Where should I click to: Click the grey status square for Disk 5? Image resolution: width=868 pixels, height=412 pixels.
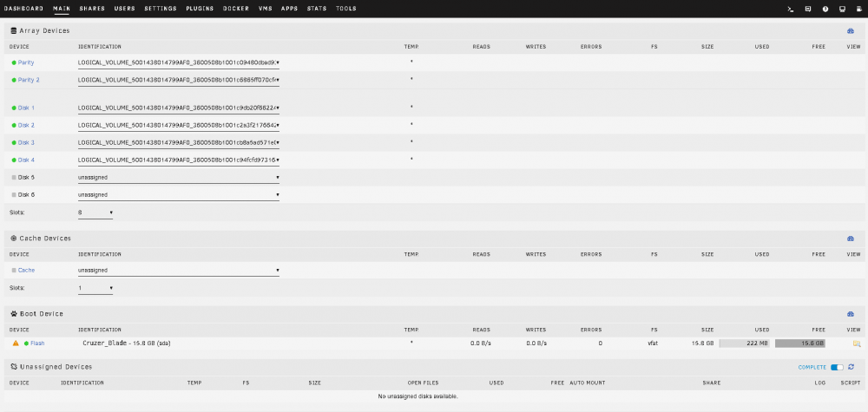coord(14,178)
